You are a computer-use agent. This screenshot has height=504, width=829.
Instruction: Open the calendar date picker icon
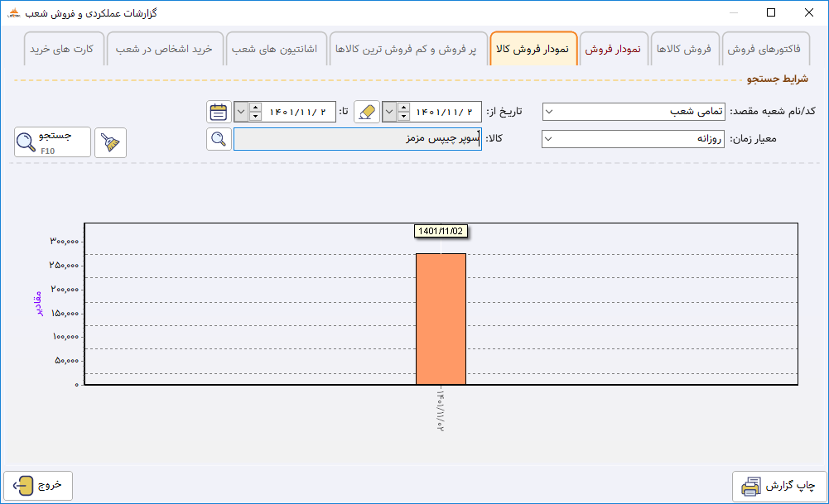(219, 112)
